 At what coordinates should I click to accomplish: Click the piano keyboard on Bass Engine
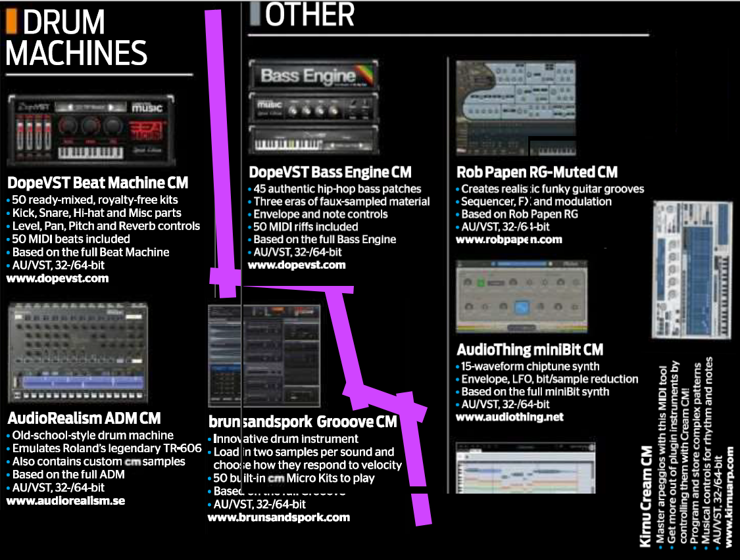click(313, 141)
